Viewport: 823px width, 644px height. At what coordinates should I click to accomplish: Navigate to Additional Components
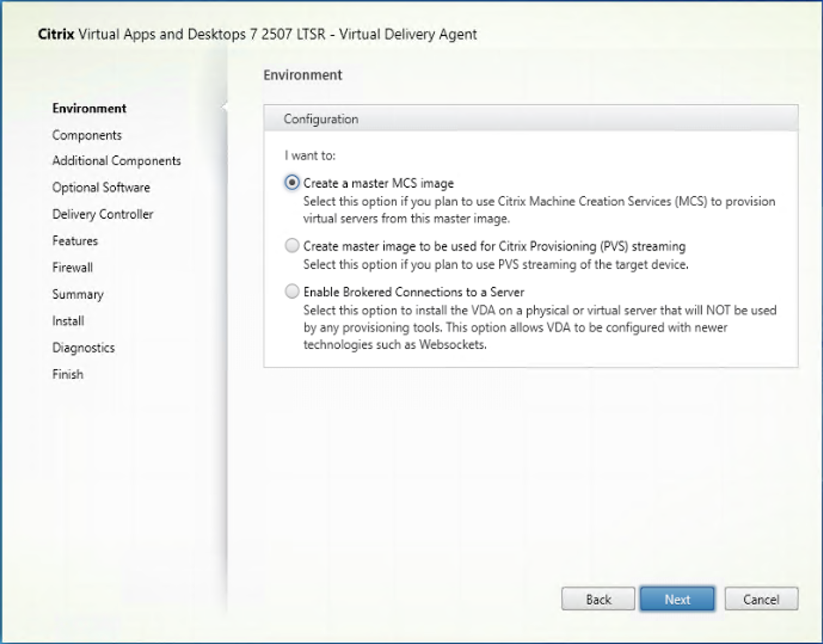(116, 161)
